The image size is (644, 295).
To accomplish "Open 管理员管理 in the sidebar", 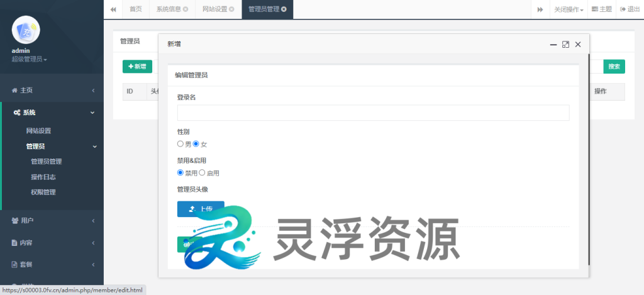I will click(x=47, y=162).
